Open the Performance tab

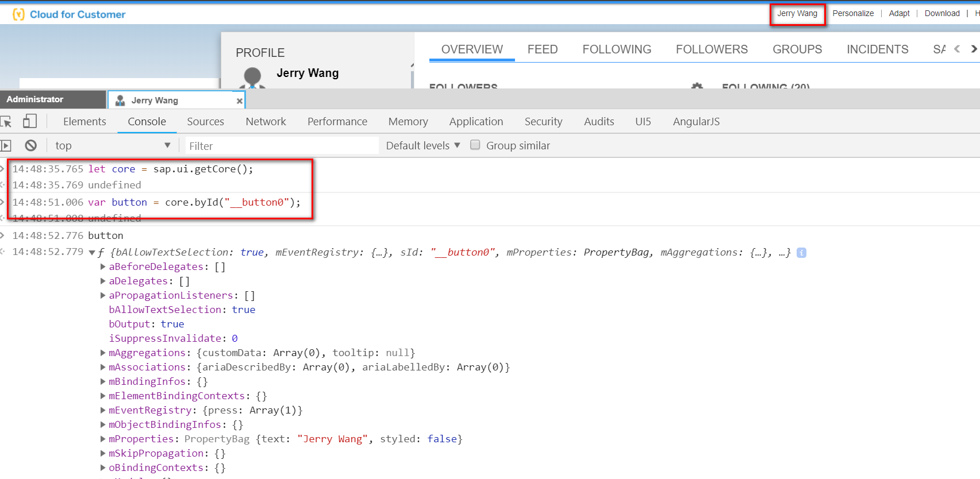click(337, 122)
